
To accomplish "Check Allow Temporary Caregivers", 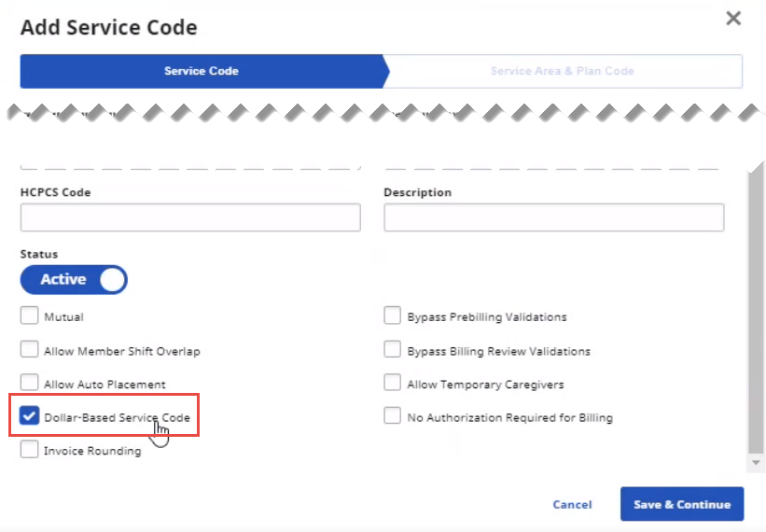I will coord(393,384).
